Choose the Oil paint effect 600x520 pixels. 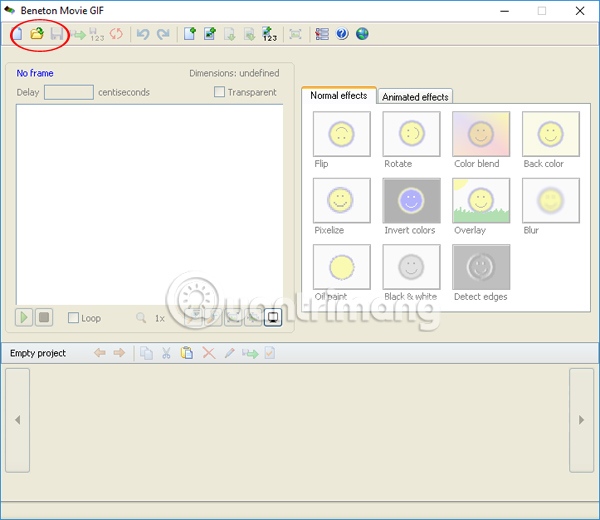(x=342, y=267)
